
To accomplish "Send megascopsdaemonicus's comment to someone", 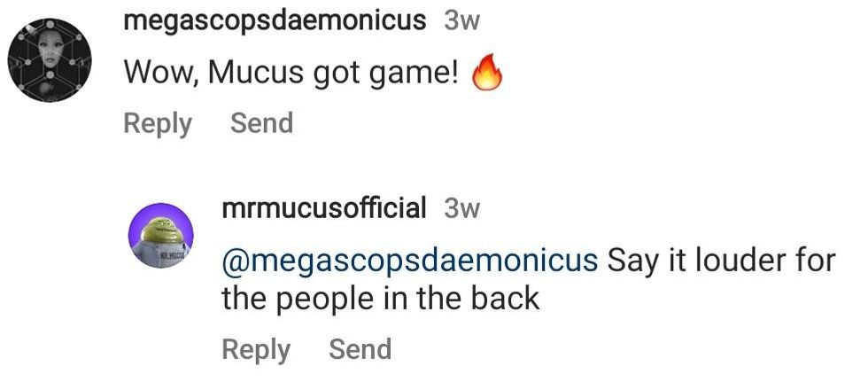I will tap(262, 122).
